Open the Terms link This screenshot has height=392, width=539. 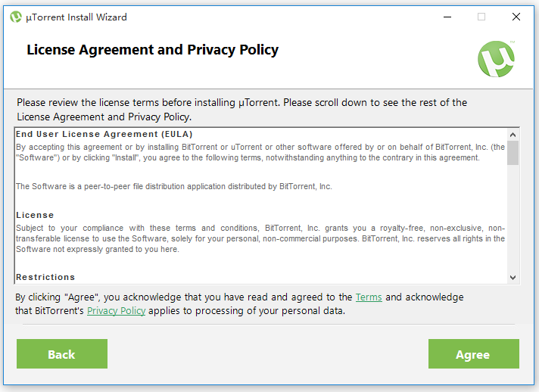[369, 297]
